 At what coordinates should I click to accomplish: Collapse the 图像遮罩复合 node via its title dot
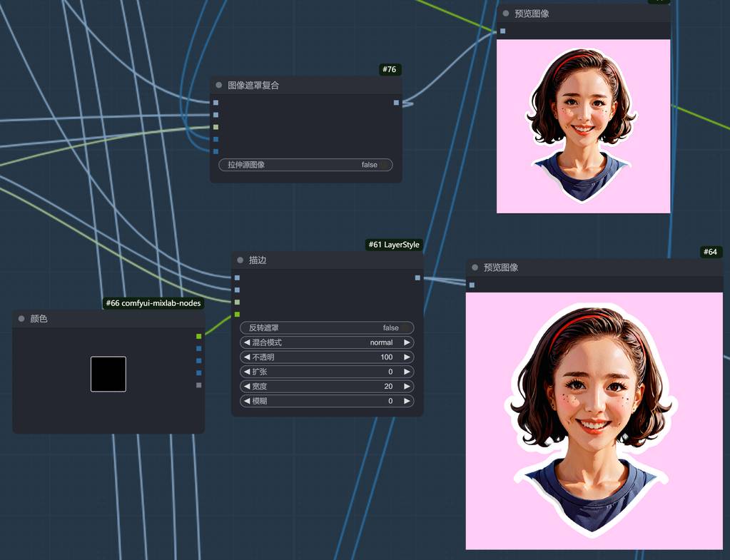219,86
